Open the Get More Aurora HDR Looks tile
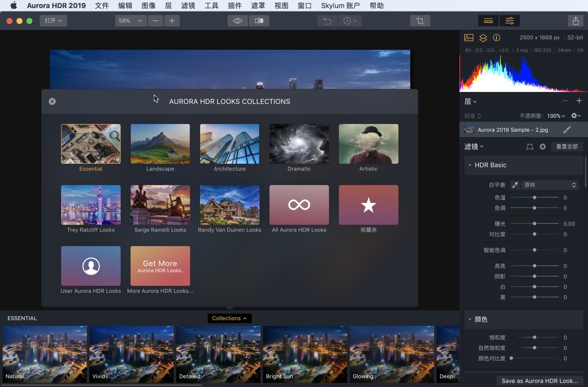 [x=160, y=266]
